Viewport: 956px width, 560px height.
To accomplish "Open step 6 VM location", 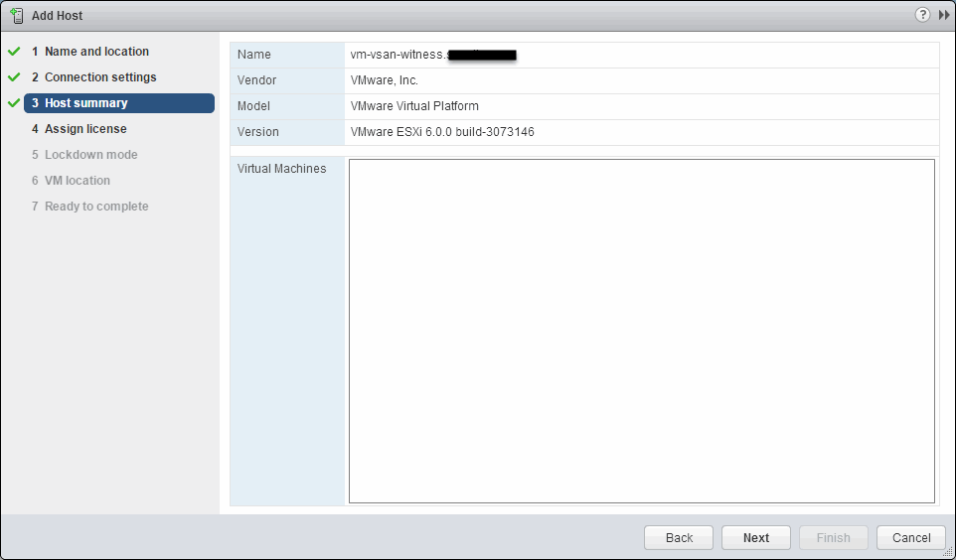I will [x=77, y=181].
